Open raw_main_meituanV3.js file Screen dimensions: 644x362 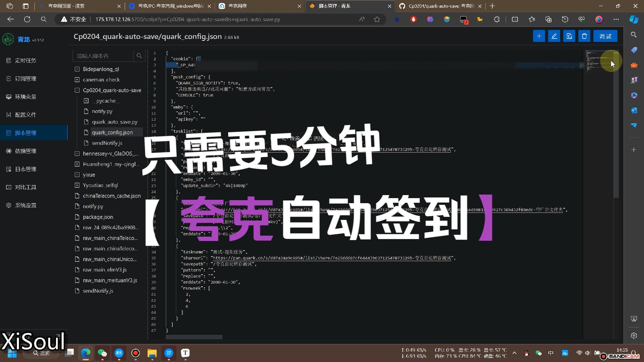click(110, 280)
